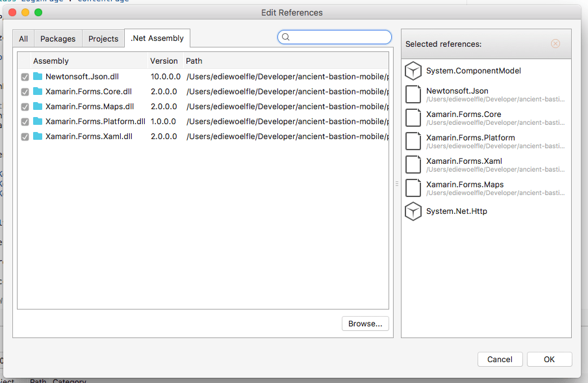Viewport: 588px width, 383px height.
Task: Click the folder icon beside Newtonsoft.Json.dll
Action: click(38, 77)
